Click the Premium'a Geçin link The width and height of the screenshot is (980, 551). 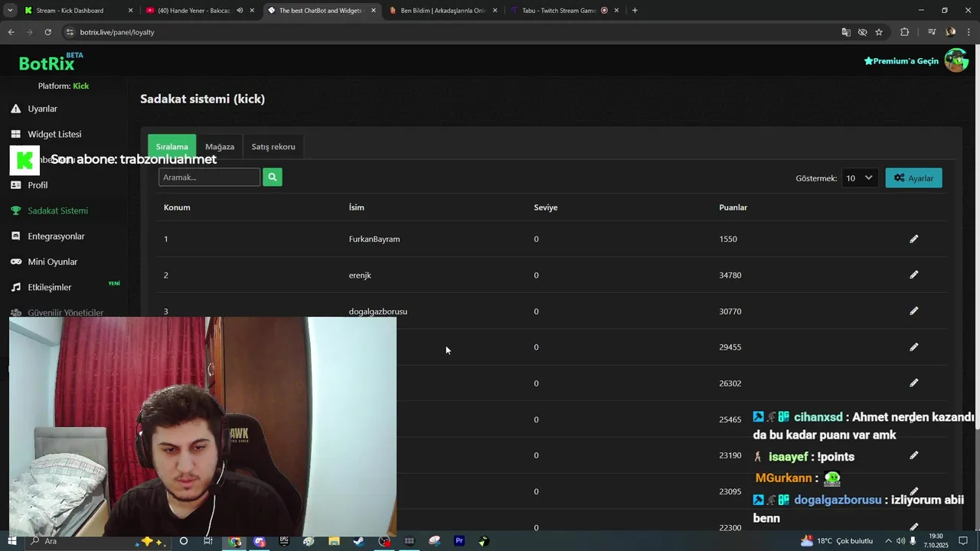(x=901, y=61)
